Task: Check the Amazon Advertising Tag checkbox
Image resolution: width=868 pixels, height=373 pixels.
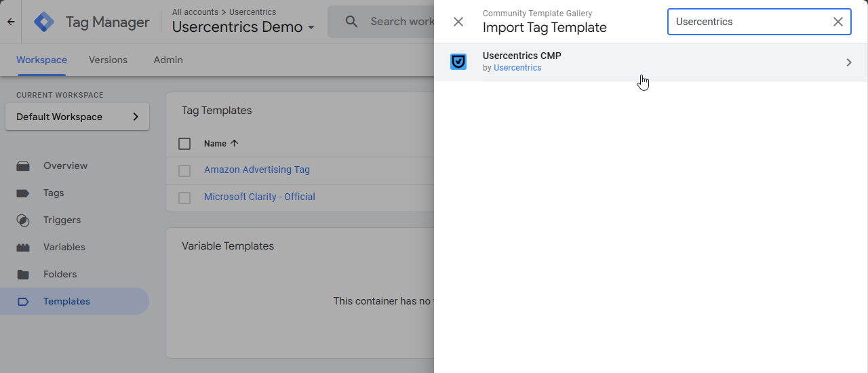Action: tap(184, 170)
